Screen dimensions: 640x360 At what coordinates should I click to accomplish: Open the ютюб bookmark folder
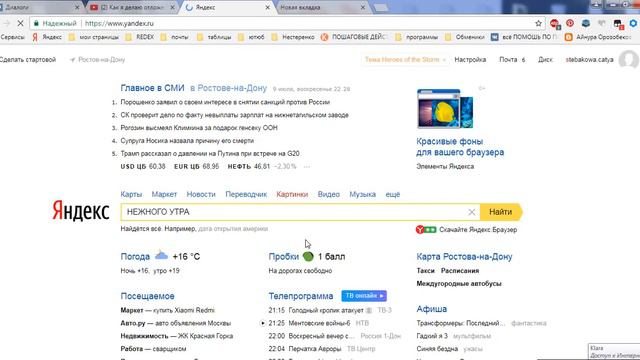[x=251, y=37]
